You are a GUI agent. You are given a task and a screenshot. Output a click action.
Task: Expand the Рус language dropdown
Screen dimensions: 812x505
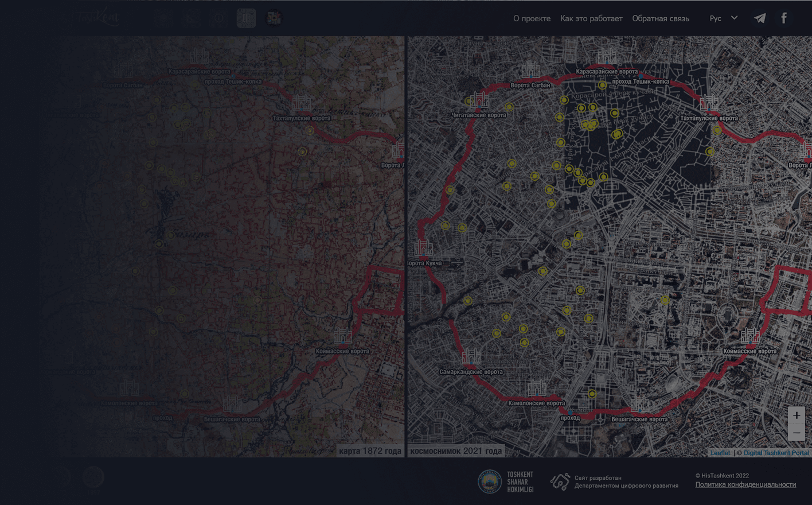(723, 18)
